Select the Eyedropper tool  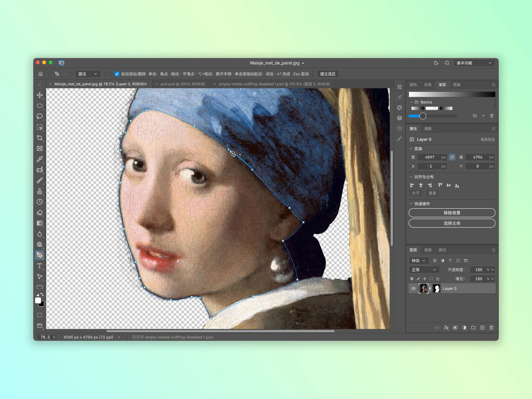tap(40, 159)
